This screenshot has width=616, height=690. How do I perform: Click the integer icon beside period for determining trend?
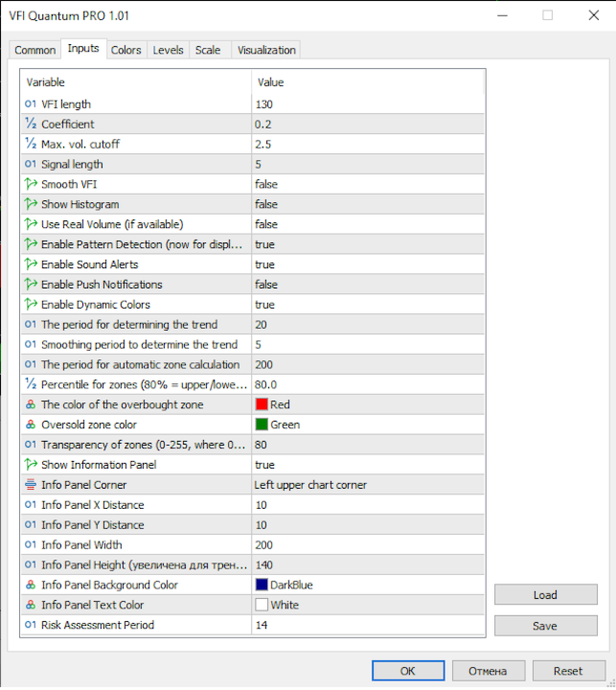31,324
